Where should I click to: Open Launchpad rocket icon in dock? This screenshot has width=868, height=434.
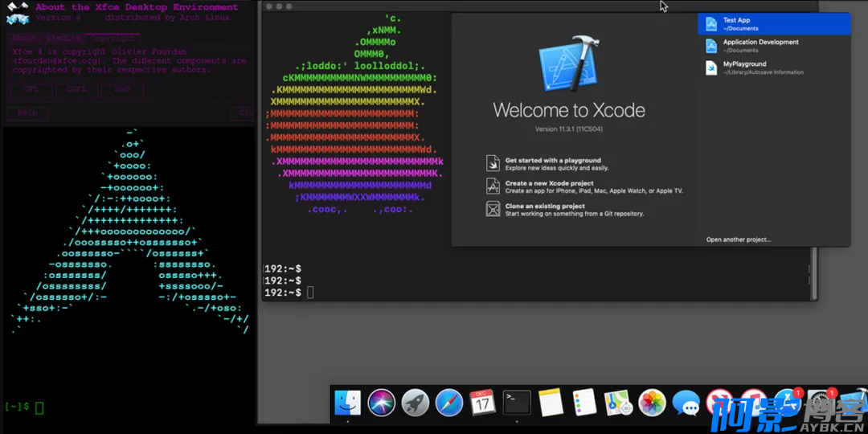pos(416,403)
